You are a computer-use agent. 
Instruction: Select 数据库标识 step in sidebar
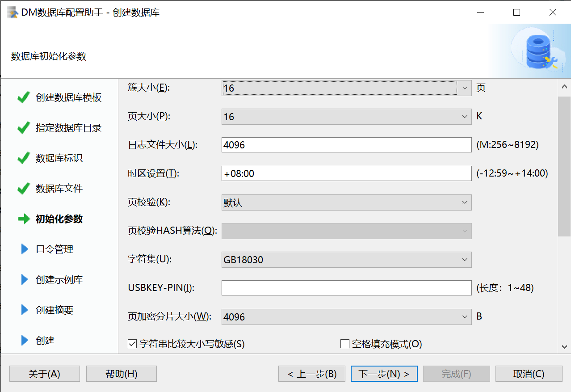[x=59, y=158]
